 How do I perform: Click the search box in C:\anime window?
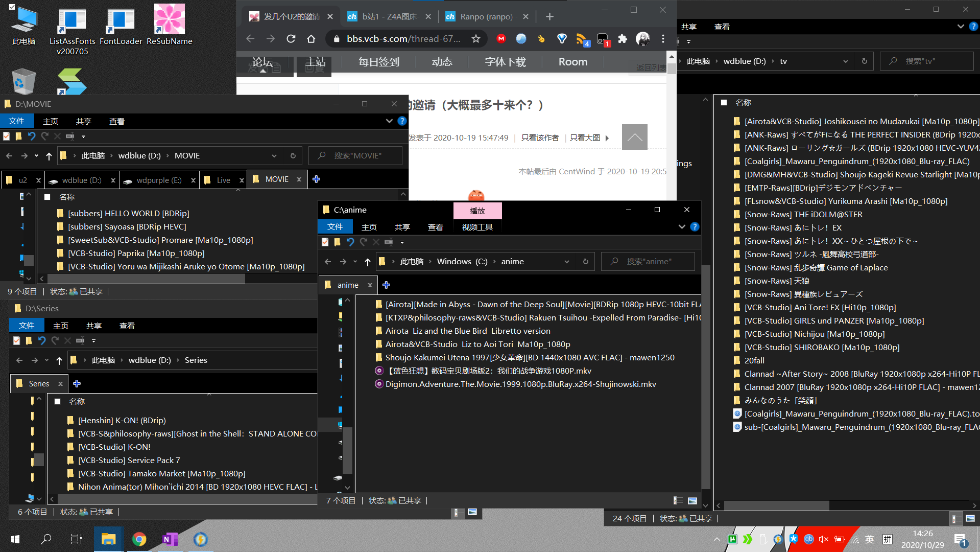[648, 262]
